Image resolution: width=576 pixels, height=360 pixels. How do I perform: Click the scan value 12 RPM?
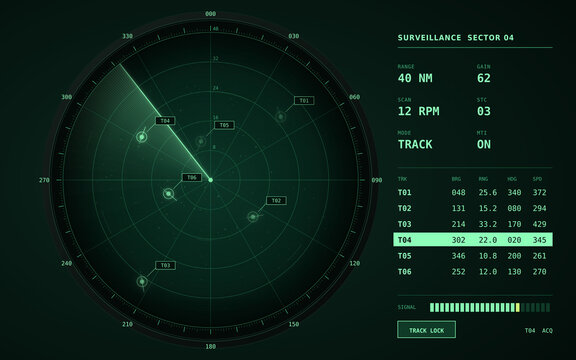(418, 111)
